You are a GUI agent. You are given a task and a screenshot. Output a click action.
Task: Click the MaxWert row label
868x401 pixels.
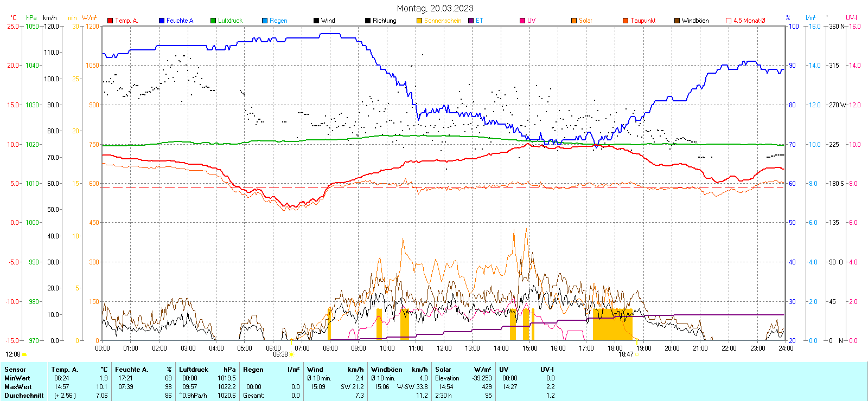coord(18,387)
